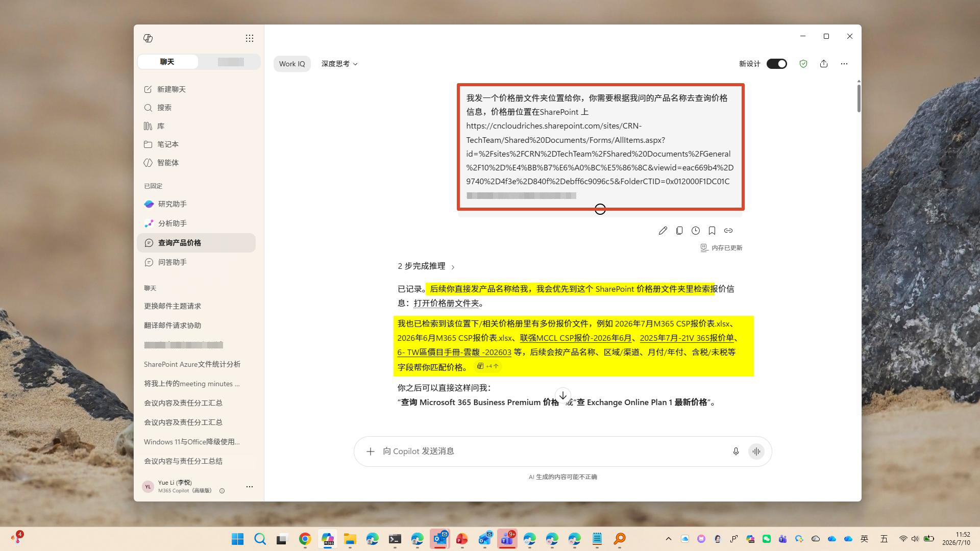Open the apps grid launcher icon
The image size is (980, 551).
[250, 38]
